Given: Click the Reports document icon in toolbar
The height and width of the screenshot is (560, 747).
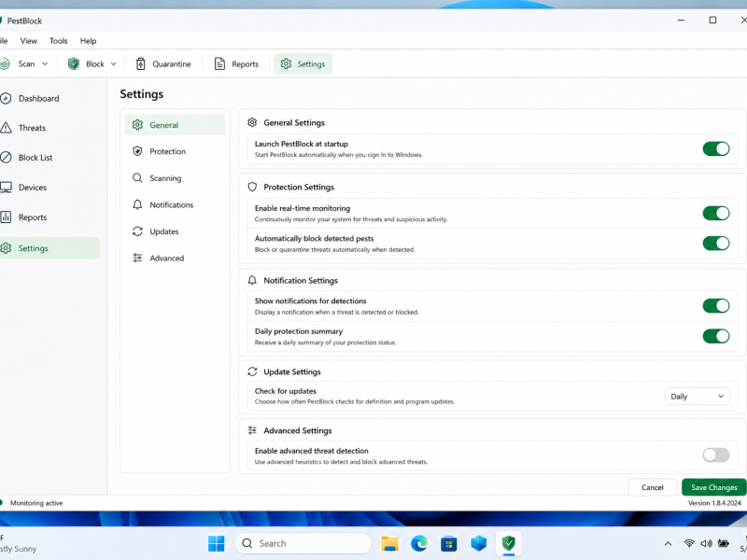Looking at the screenshot, I should pyautogui.click(x=219, y=63).
